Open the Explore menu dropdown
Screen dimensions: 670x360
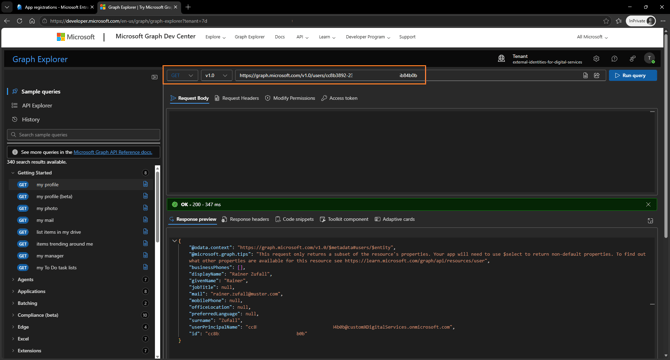(x=215, y=37)
